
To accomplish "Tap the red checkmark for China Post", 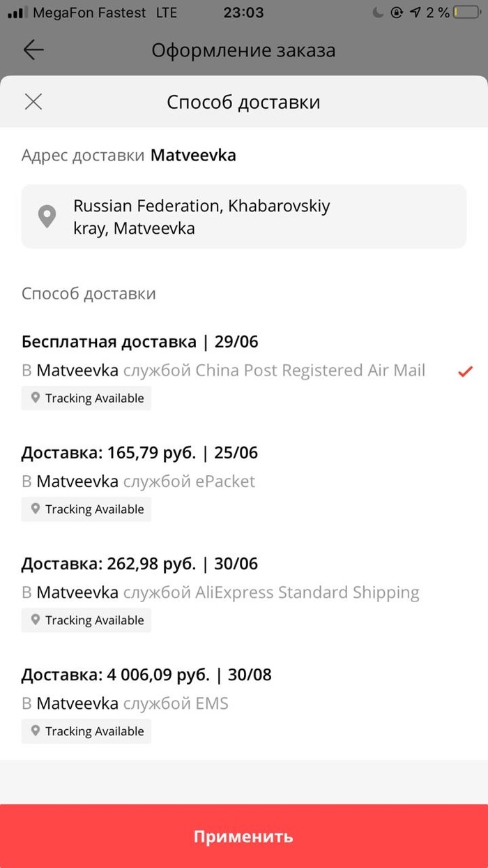I will (x=465, y=371).
